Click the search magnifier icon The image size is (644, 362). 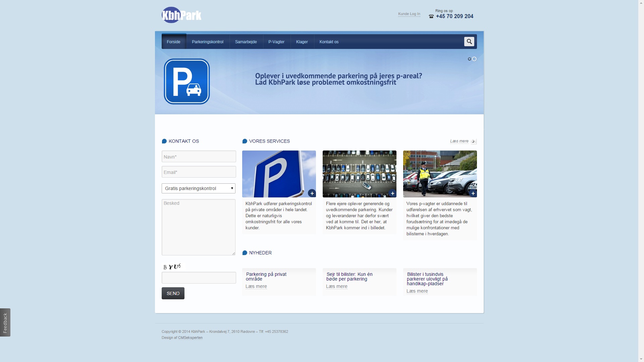tap(469, 42)
